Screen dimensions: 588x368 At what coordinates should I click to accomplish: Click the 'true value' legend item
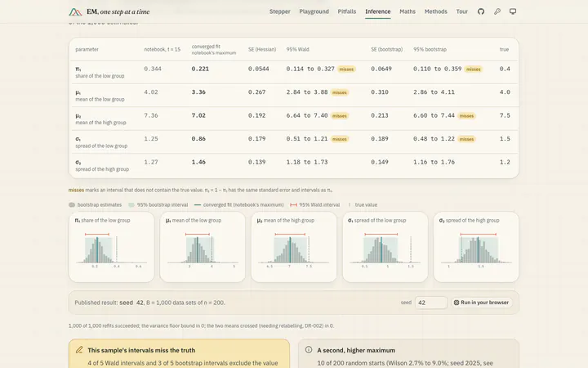(x=363, y=205)
